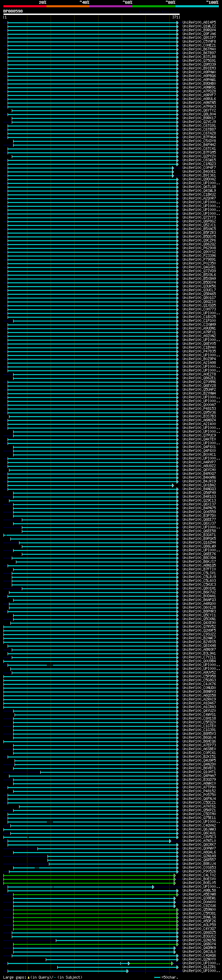Viewport: 222px width, 980px height.
Task: Click the shortened alignment bar for B4G0E1
Action: tap(91, 172)
